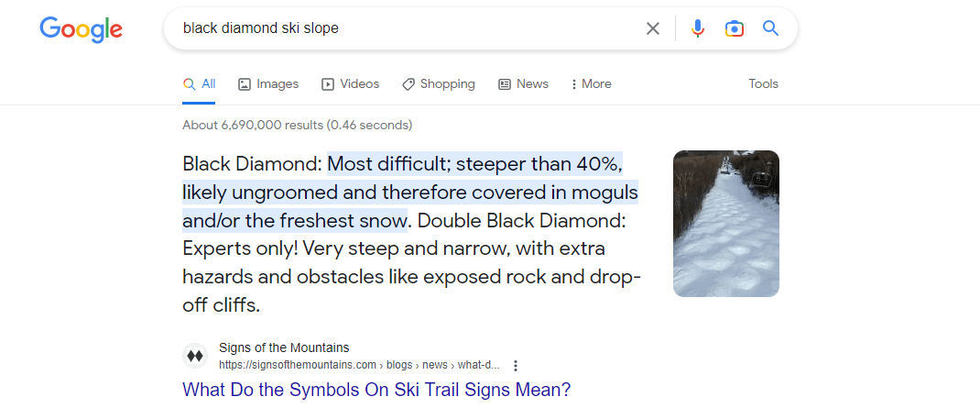Open the Tools options
The width and height of the screenshot is (980, 419).
click(x=763, y=84)
